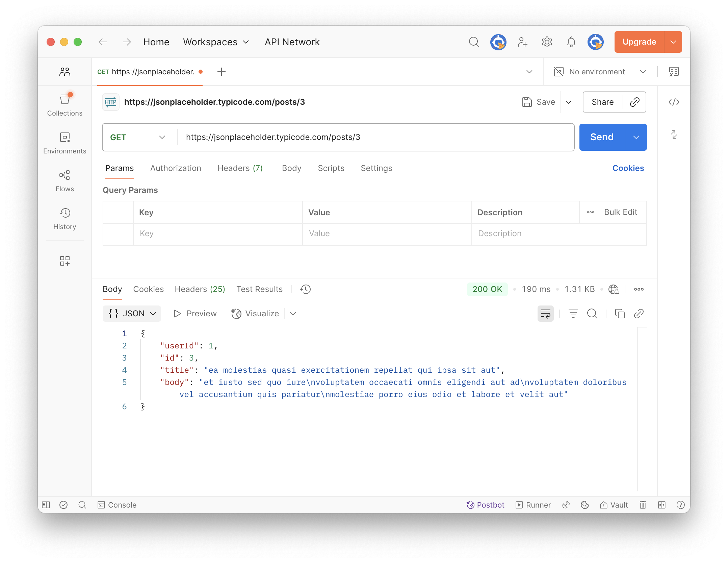Search within the response body
Image resolution: width=728 pixels, height=563 pixels.
[592, 314]
